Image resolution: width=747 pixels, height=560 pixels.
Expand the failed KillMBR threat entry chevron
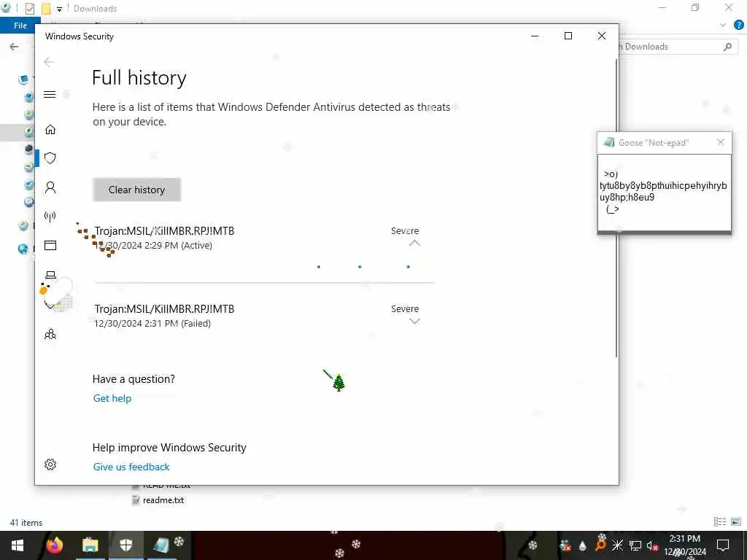[x=414, y=322]
